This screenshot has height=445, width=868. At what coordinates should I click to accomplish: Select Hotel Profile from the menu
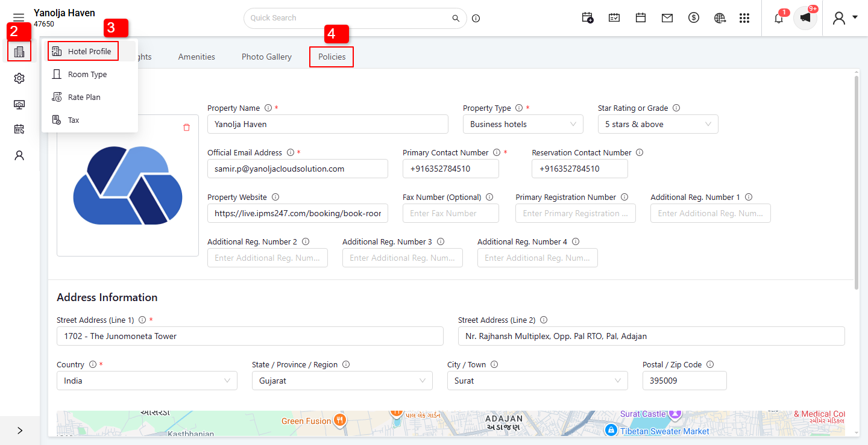coord(89,51)
